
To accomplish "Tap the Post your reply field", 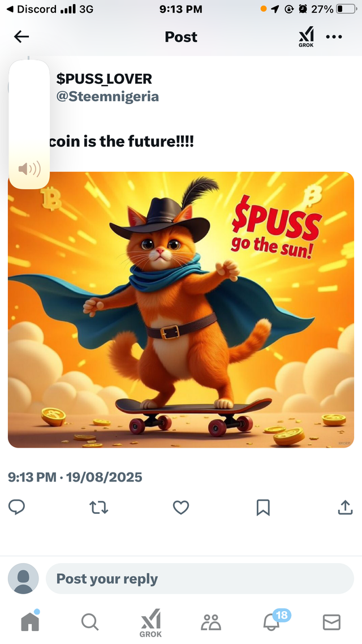I will [x=200, y=579].
